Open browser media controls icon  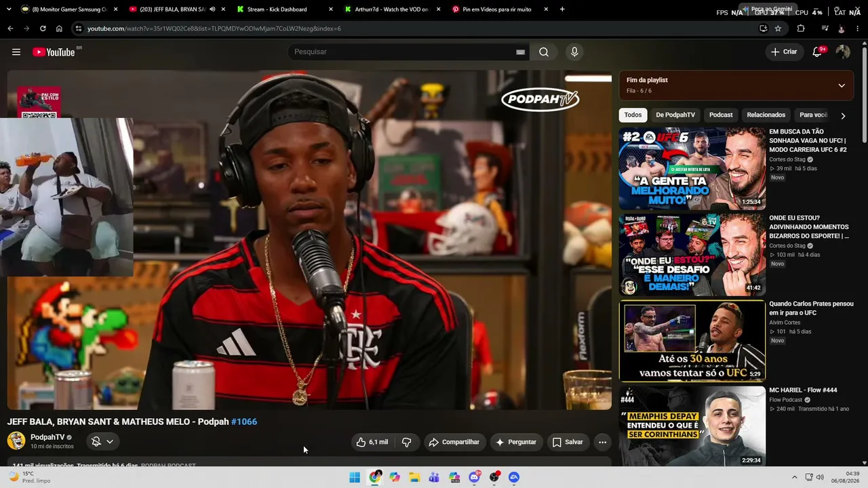[825, 28]
